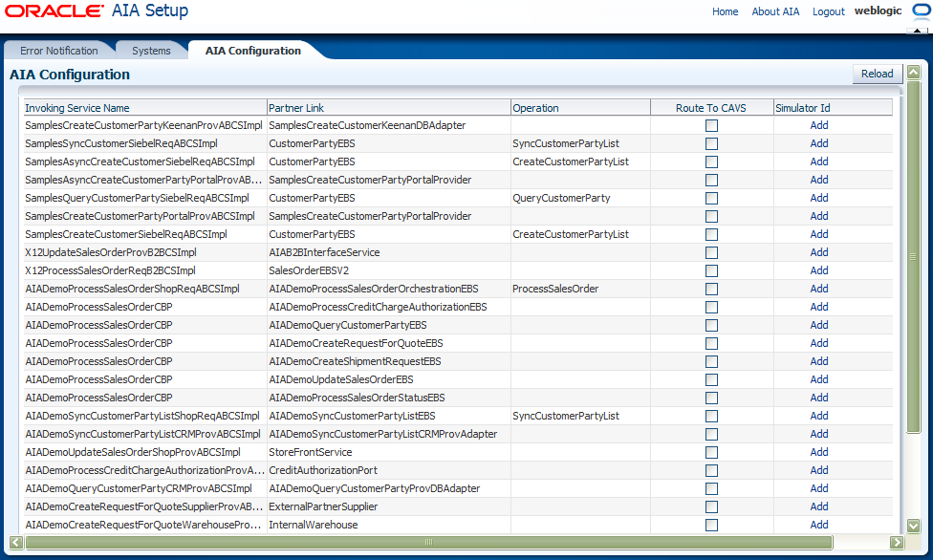Check Route To CAVS for SamplesCreateCustomerPartyKeenanProvABCSImpl
Image resolution: width=933 pixels, height=560 pixels.
point(711,125)
